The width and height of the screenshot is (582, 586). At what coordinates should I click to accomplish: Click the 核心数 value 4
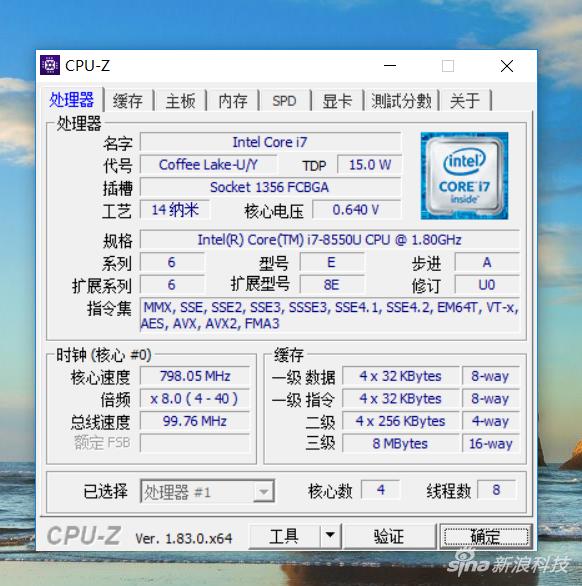point(381,490)
